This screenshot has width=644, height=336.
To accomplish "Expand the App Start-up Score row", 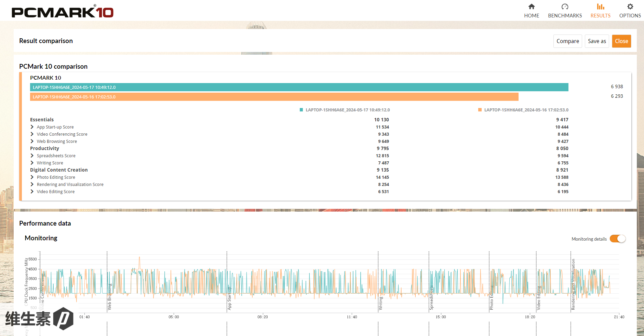I will (32, 127).
